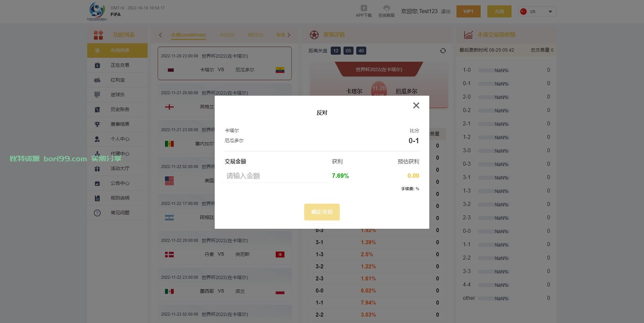Image resolution: width=644 pixels, height=323 pixels.
Task: Click the 3.03% odds for score 2-2
Action: point(368,315)
